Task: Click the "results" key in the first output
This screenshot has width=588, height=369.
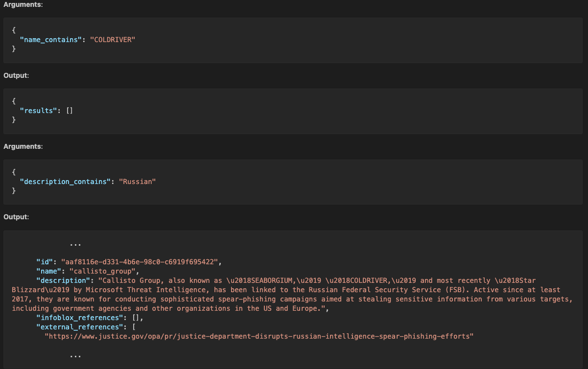Action: coord(39,111)
